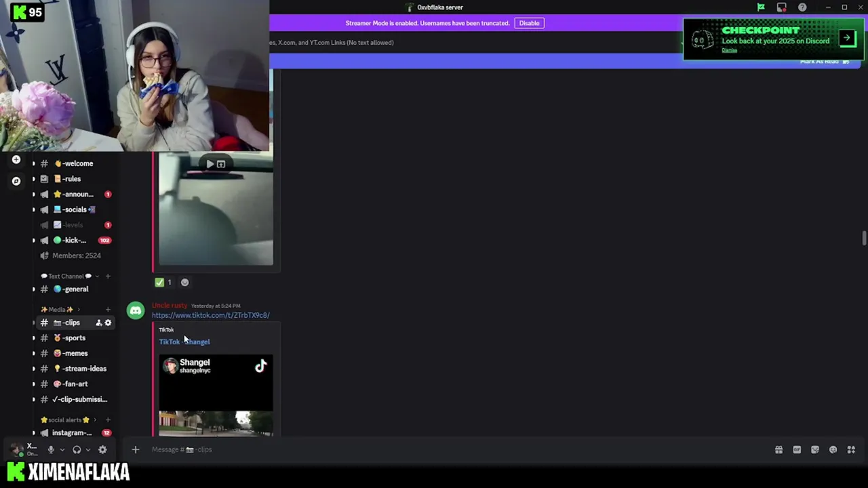The image size is (868, 488).
Task: Open user settings gear
Action: (102, 449)
